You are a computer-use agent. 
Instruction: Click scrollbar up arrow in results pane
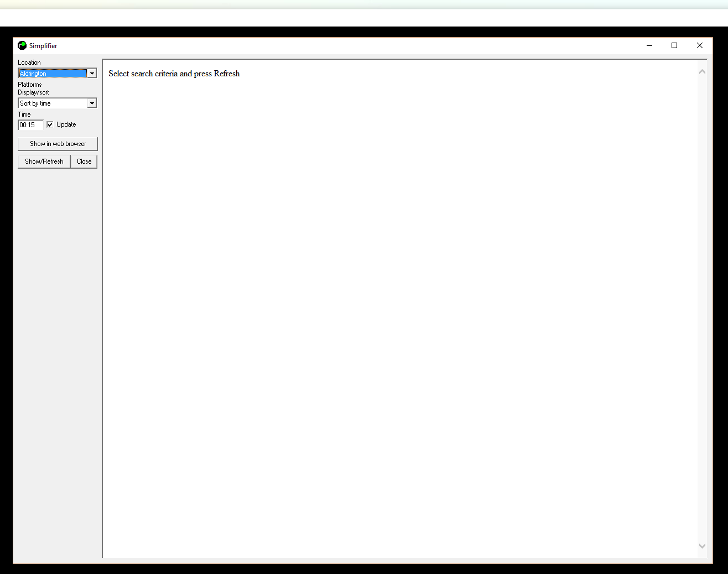coord(702,72)
